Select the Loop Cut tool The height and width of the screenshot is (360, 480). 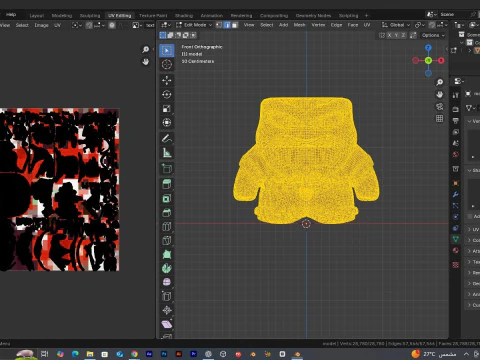167,226
